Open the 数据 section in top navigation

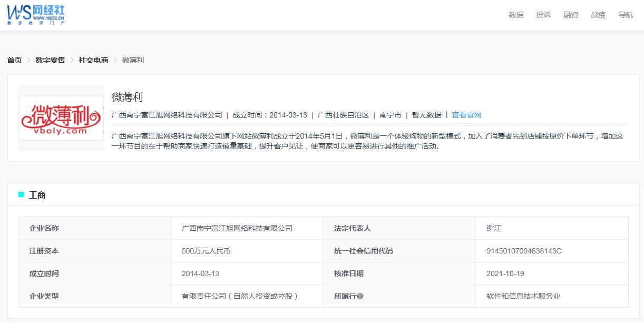point(515,15)
